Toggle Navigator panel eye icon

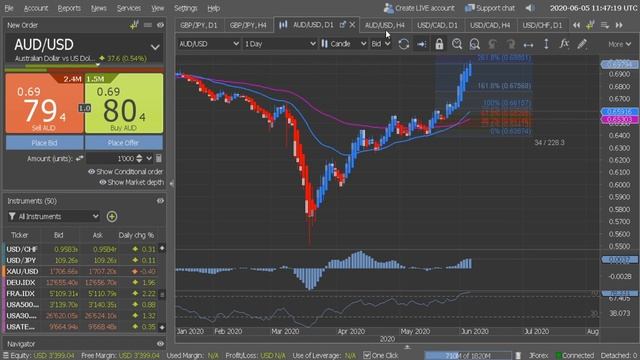[x=160, y=344]
